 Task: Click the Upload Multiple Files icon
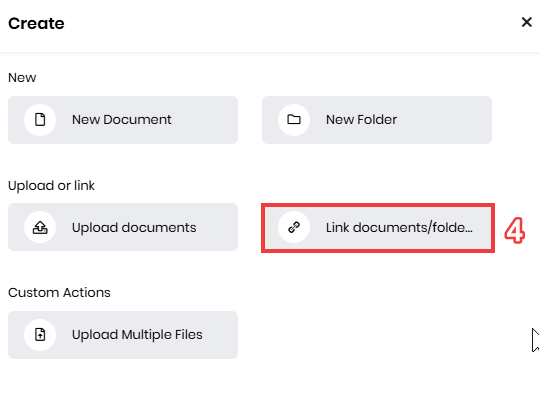point(40,335)
